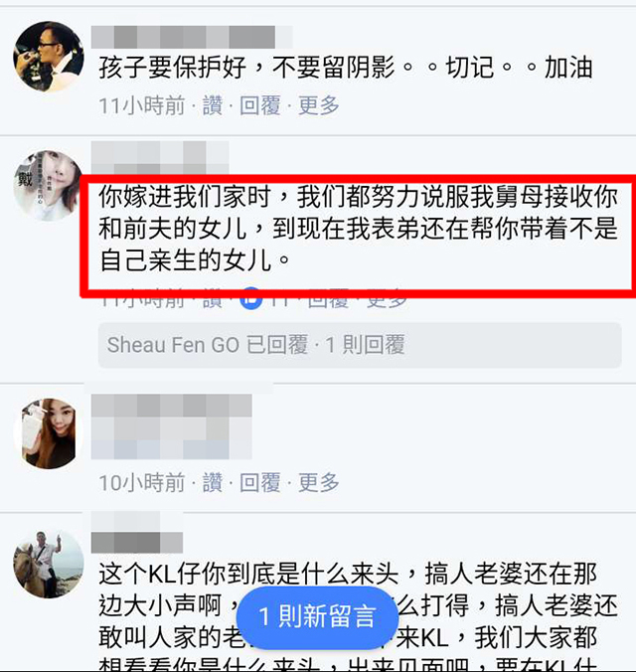
Task: Open avatar of second commenter with 戴 text
Action: click(47, 186)
